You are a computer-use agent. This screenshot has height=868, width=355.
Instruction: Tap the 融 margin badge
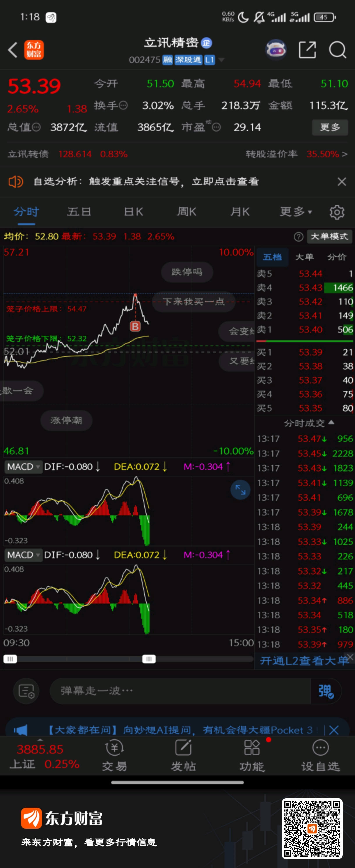167,60
